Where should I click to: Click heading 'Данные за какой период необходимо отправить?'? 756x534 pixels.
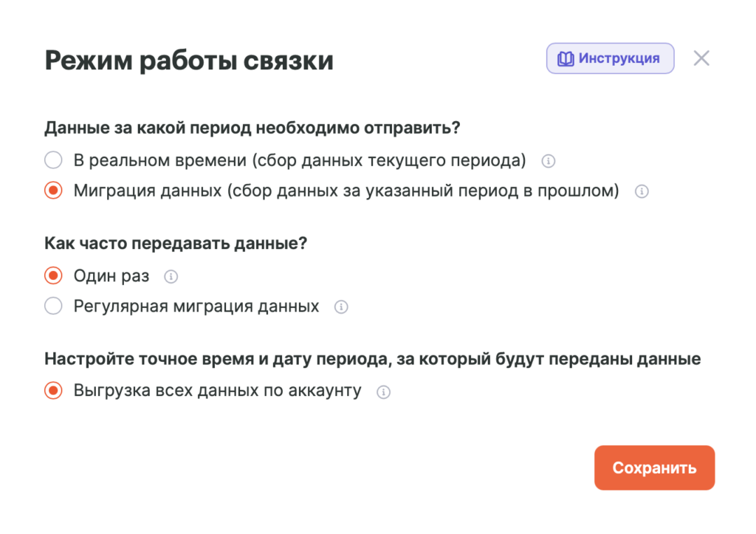252,129
